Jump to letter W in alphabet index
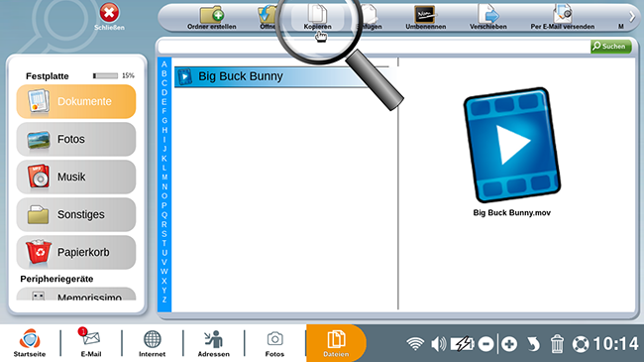 [x=164, y=272]
